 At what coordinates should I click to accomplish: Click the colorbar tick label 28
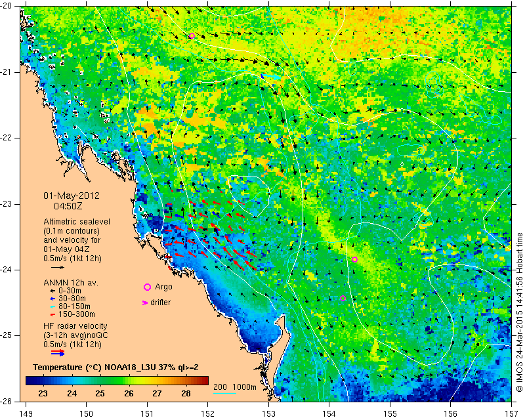pyautogui.click(x=186, y=394)
